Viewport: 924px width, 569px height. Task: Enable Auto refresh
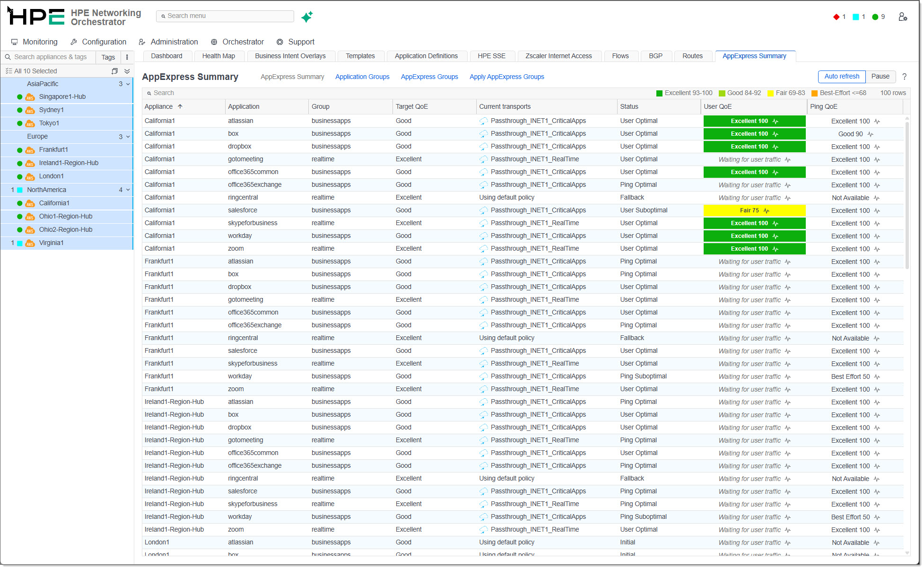coord(842,77)
